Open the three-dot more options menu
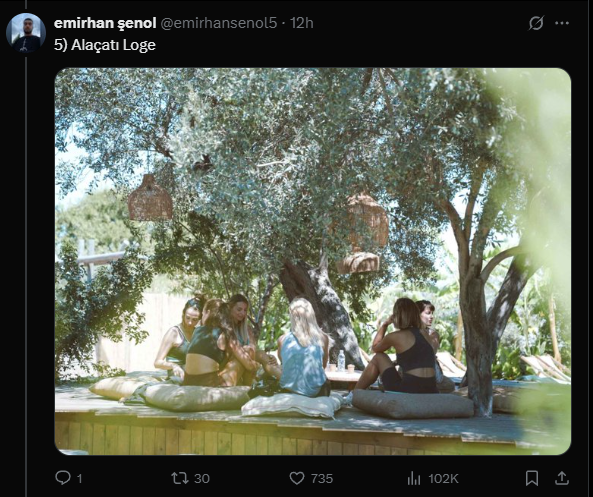 click(x=562, y=23)
